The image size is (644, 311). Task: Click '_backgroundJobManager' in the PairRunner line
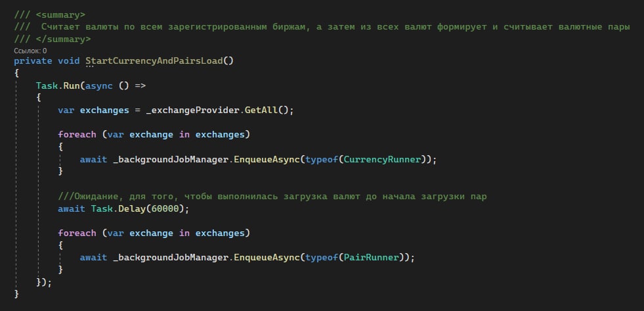(x=171, y=258)
